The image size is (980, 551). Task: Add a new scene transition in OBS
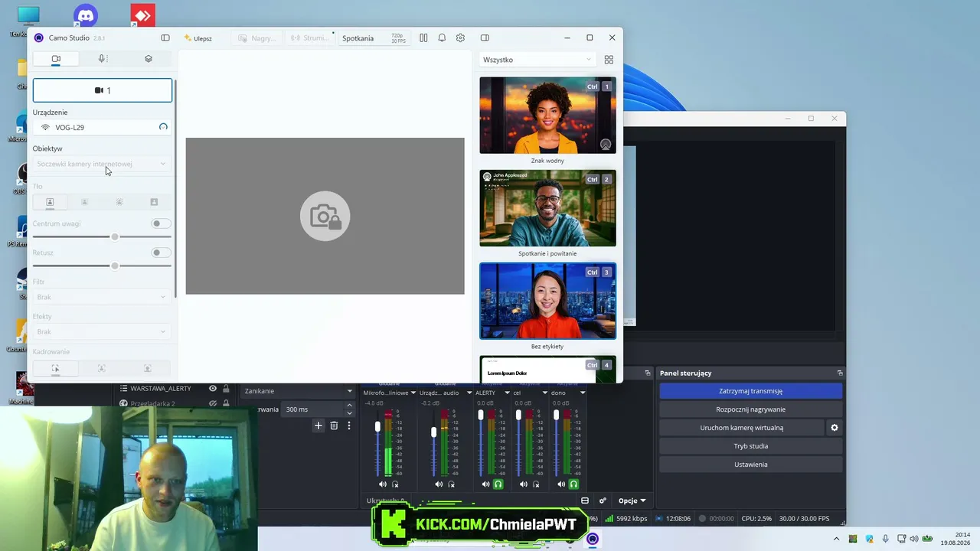pyautogui.click(x=318, y=425)
